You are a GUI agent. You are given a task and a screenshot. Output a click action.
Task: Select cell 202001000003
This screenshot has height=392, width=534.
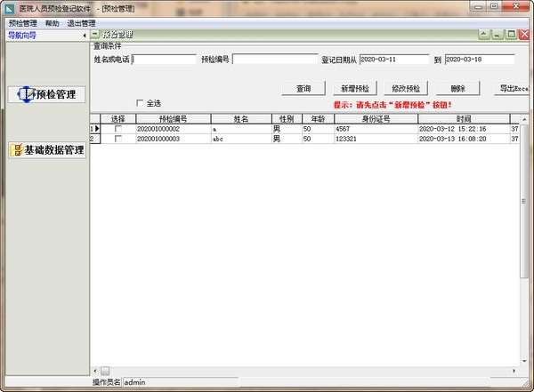174,139
